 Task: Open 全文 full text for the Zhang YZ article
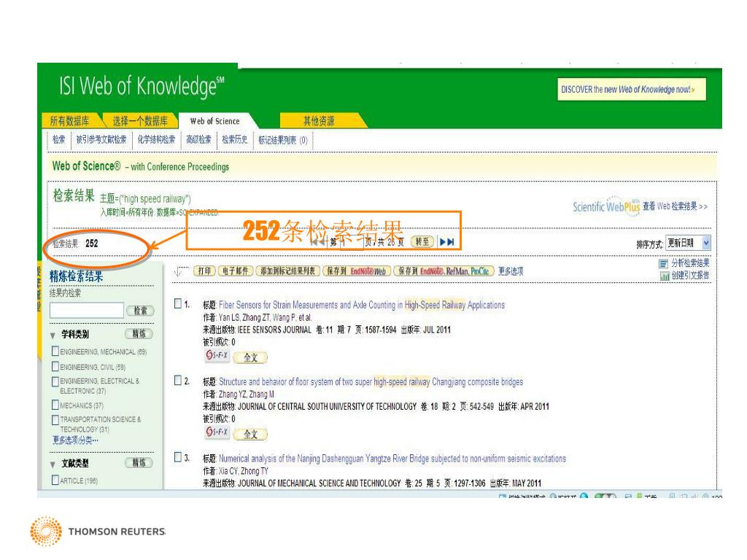pyautogui.click(x=251, y=434)
